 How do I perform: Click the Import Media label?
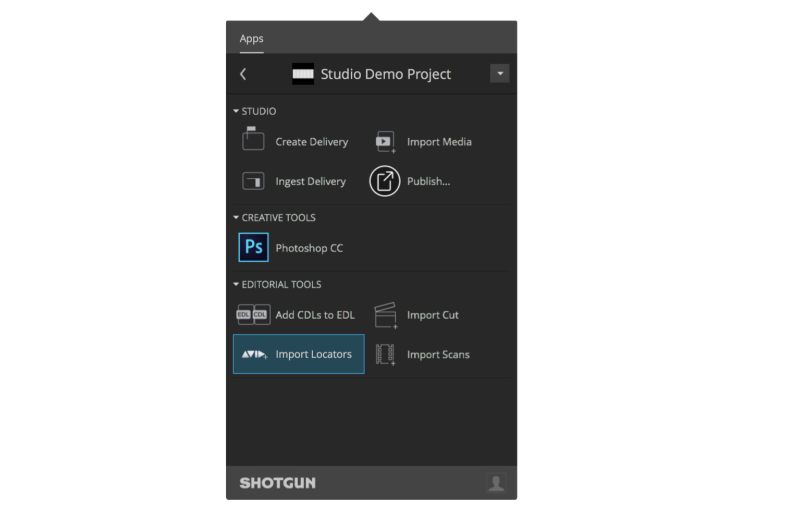click(439, 142)
